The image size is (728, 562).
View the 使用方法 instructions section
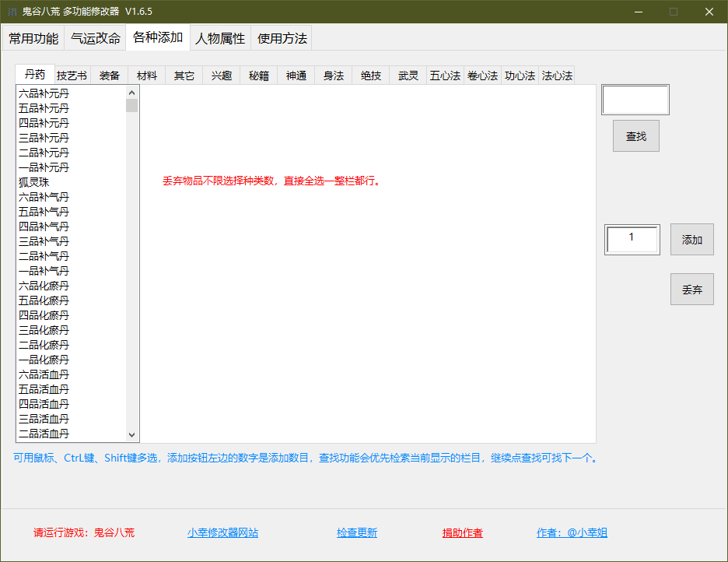click(x=281, y=37)
